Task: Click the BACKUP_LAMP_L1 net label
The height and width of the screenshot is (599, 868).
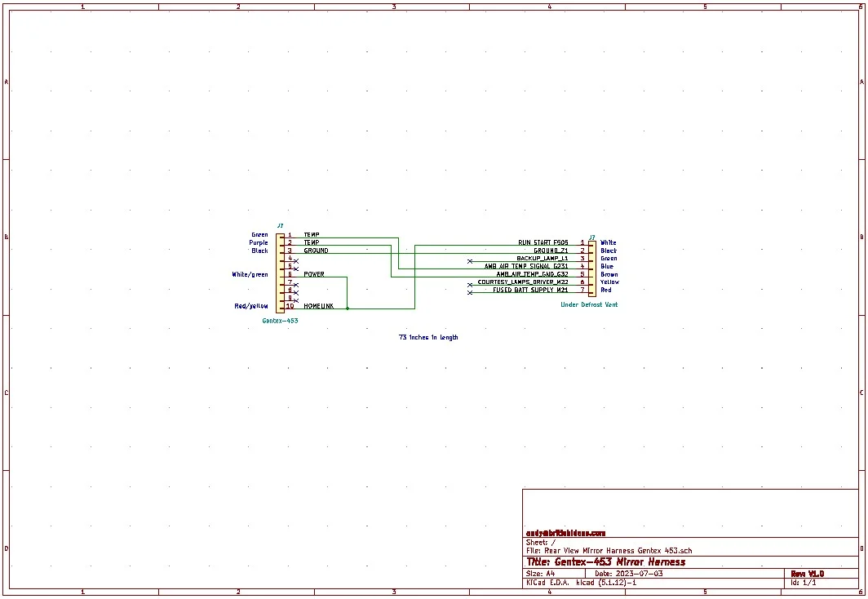Action: (542, 259)
